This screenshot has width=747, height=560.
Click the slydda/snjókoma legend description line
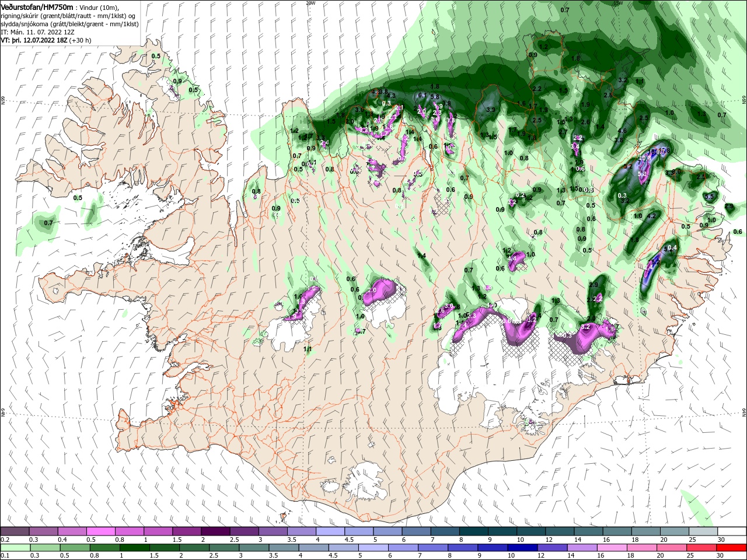tap(69, 24)
